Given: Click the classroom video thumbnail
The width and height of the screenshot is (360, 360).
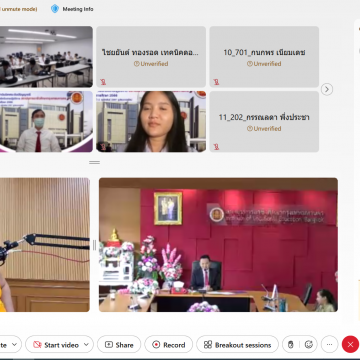Looking at the screenshot, I should pyautogui.click(x=46, y=57).
